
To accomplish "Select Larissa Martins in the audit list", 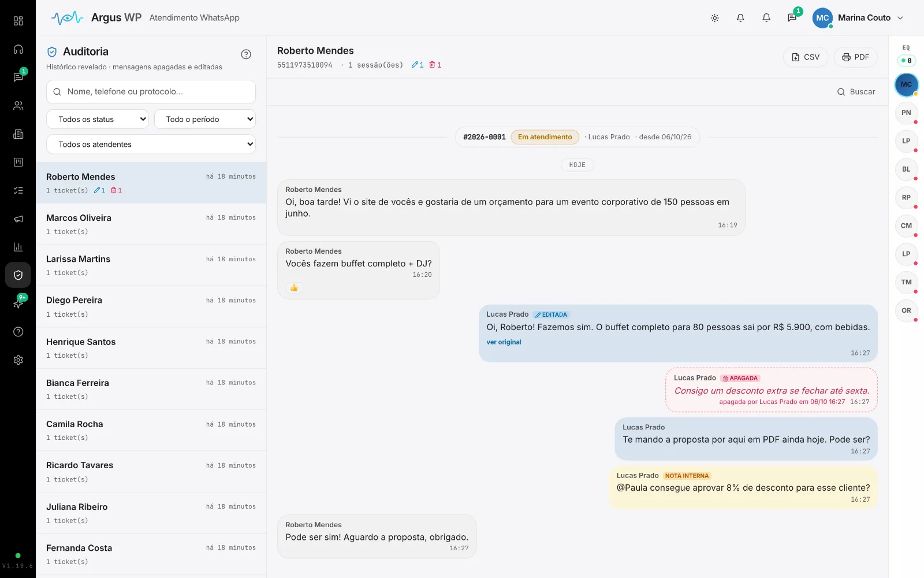I will (151, 265).
